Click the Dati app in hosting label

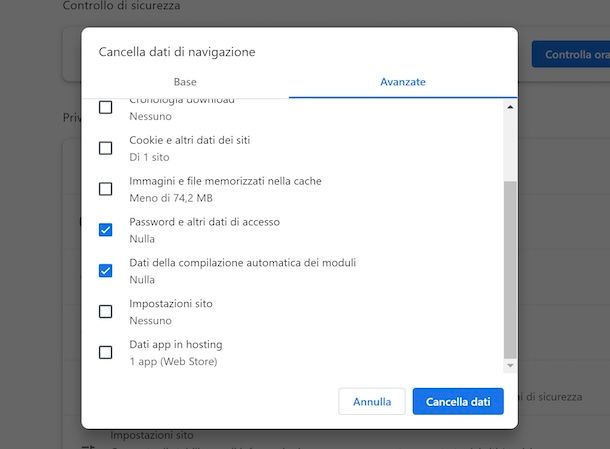pos(176,344)
